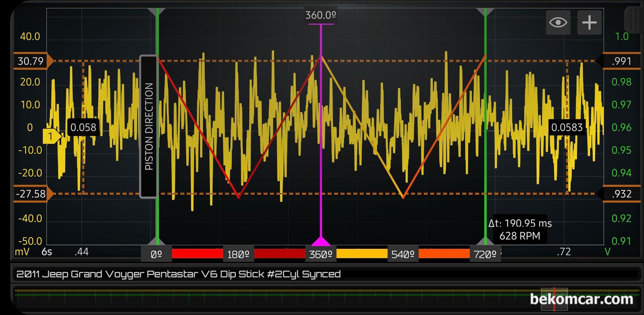Screen dimensions: 644x315
Task: Click the magenta triangle cursor handle
Action: [x=321, y=242]
